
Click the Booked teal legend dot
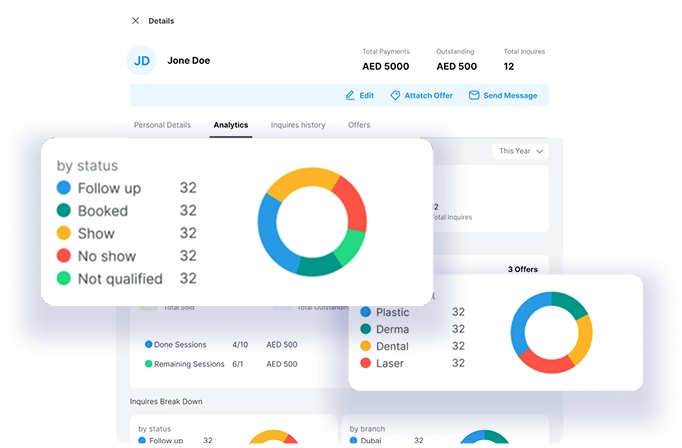point(64,211)
